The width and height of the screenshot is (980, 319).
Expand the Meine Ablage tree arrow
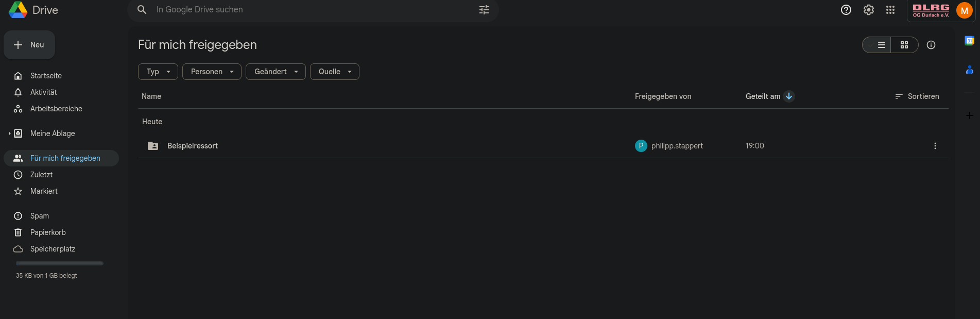point(9,133)
